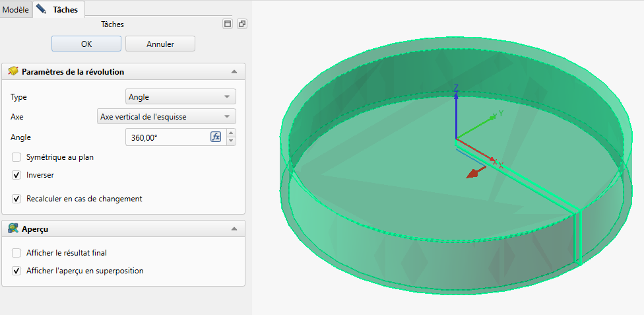Confirm the revolution with OK
The image size is (644, 315).
tap(86, 44)
